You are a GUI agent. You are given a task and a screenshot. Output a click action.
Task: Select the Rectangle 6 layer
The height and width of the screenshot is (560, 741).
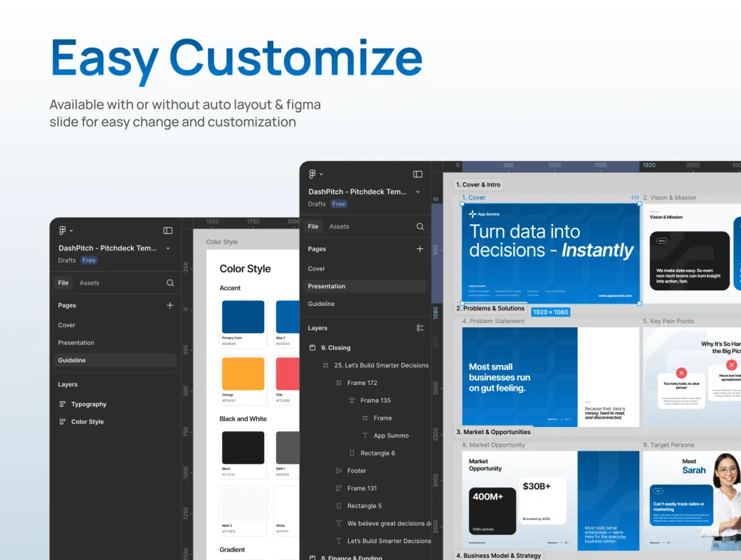tap(377, 453)
